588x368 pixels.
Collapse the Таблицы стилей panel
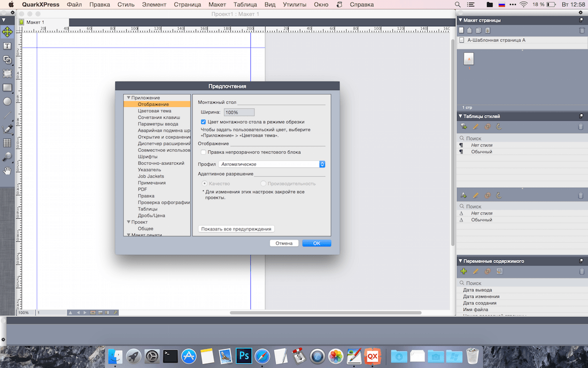pos(460,116)
